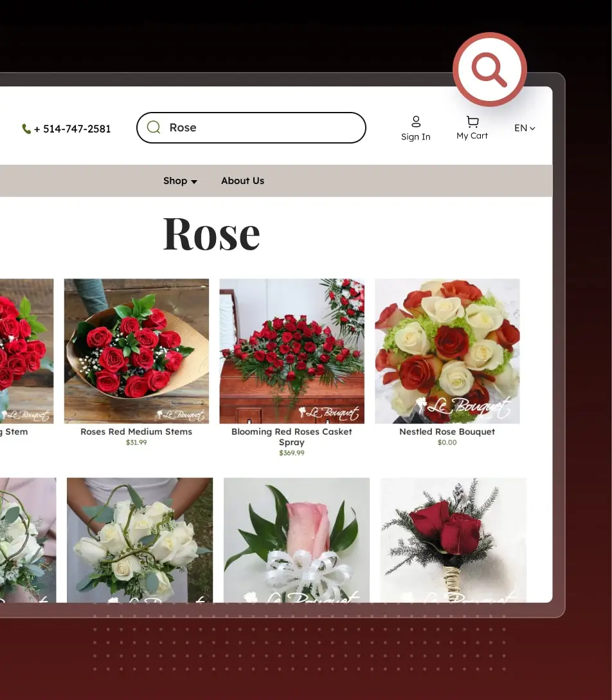
Task: Open Nestled Rose Bouquet product image
Action: tap(447, 351)
